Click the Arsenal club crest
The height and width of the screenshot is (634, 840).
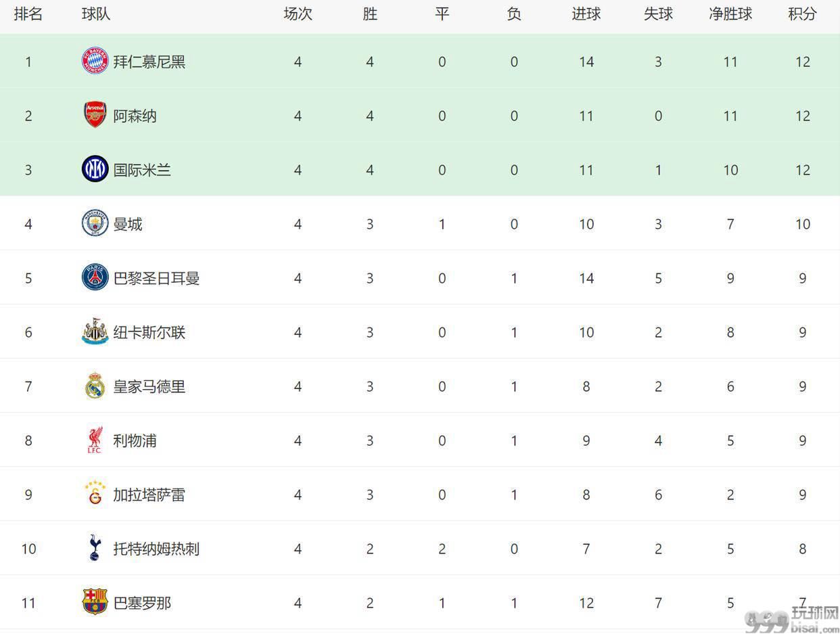(x=95, y=115)
